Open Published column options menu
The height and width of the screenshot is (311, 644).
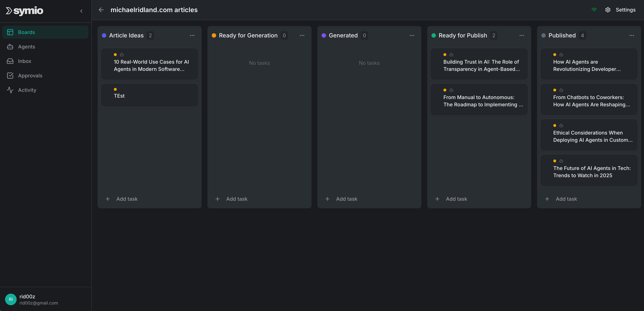coord(632,35)
